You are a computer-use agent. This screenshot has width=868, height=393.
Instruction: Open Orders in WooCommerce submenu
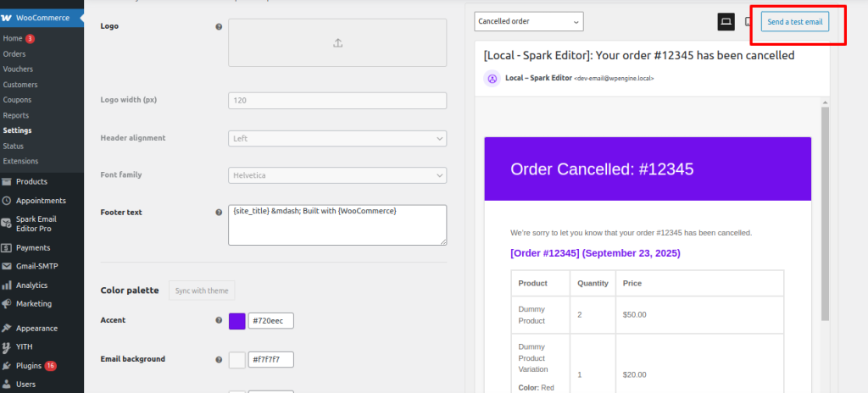coord(14,53)
